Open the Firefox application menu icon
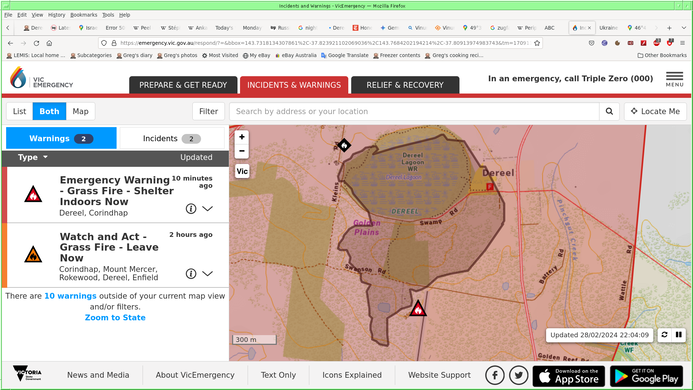Screen dimensions: 693x390 coord(683,43)
